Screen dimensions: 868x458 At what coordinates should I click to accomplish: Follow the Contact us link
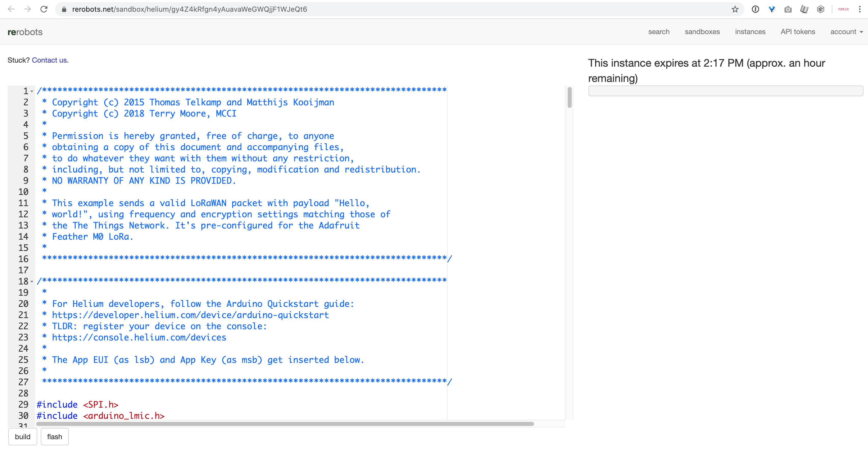[x=49, y=60]
